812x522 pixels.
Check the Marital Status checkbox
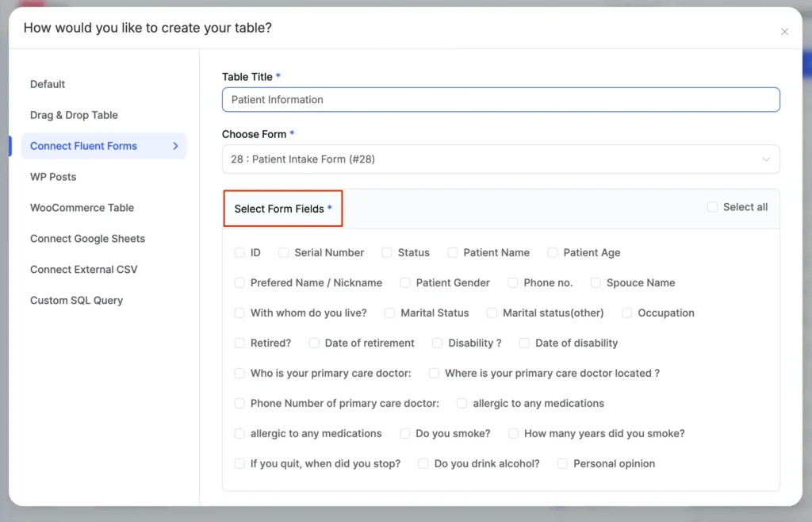(390, 313)
